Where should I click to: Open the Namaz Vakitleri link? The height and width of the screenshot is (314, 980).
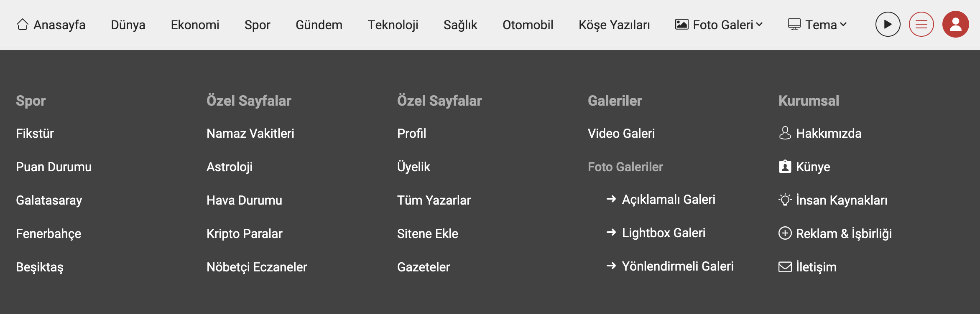click(250, 134)
